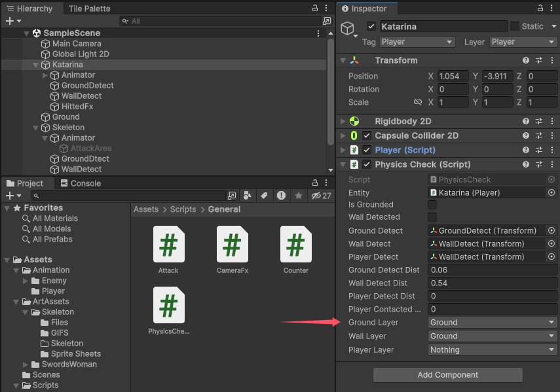Select the PhysicsCheck script asset
The image size is (560, 392).
click(168, 311)
